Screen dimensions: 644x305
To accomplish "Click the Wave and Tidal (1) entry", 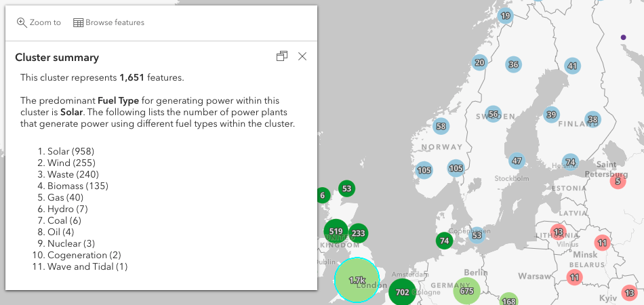I will pyautogui.click(x=87, y=266).
